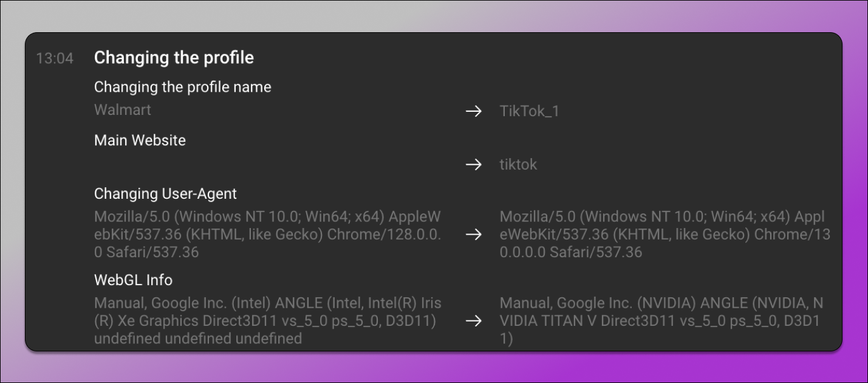Click the Changing the profile name label
The image size is (868, 383).
click(x=182, y=87)
